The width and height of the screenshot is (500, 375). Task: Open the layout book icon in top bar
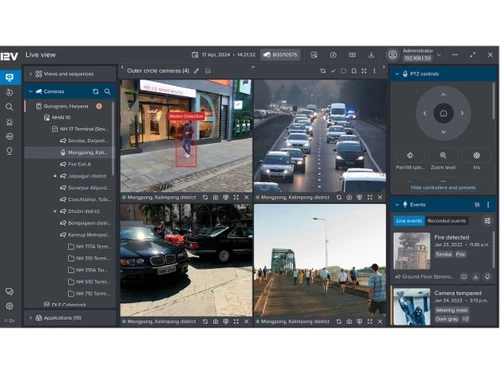[352, 55]
